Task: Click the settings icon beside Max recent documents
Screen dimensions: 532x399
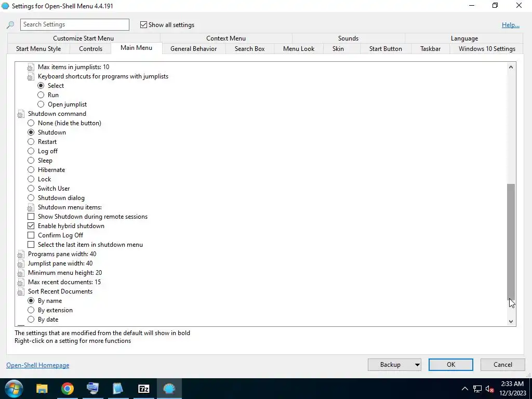Action: [x=21, y=282]
